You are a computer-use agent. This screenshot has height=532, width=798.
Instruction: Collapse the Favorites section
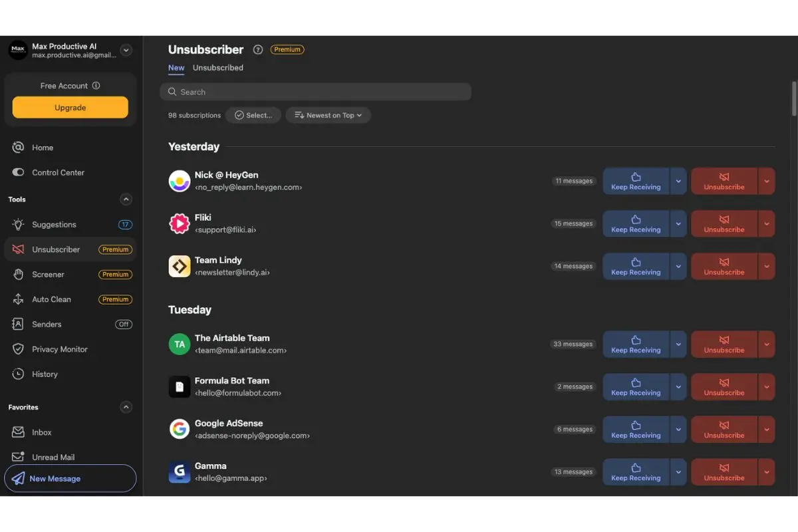tap(126, 407)
